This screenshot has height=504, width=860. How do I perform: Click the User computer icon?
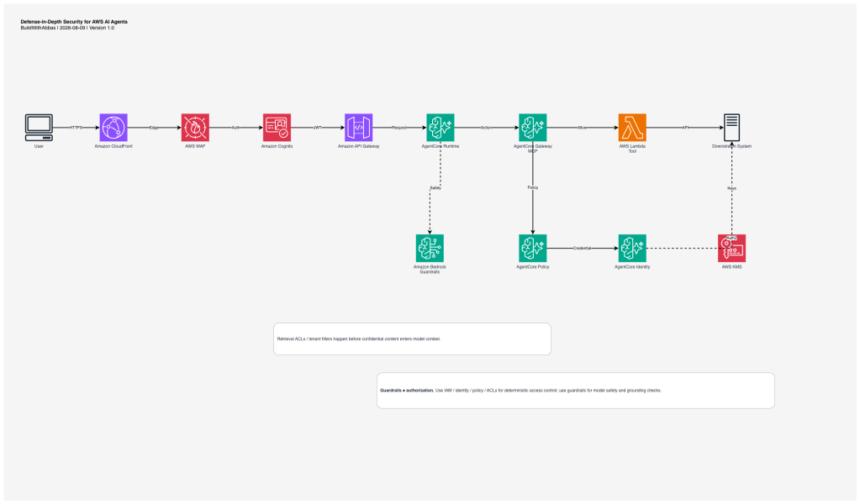pos(39,128)
